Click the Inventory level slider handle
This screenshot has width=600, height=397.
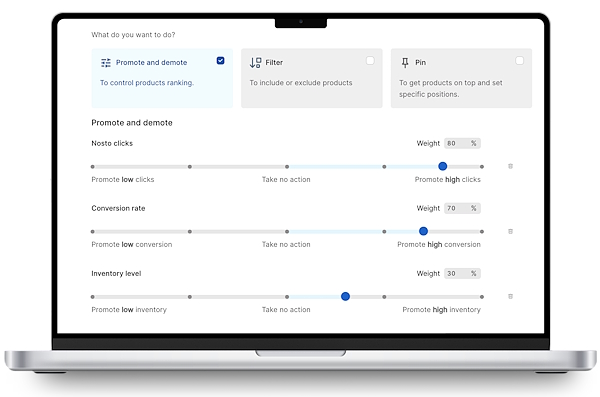(345, 296)
